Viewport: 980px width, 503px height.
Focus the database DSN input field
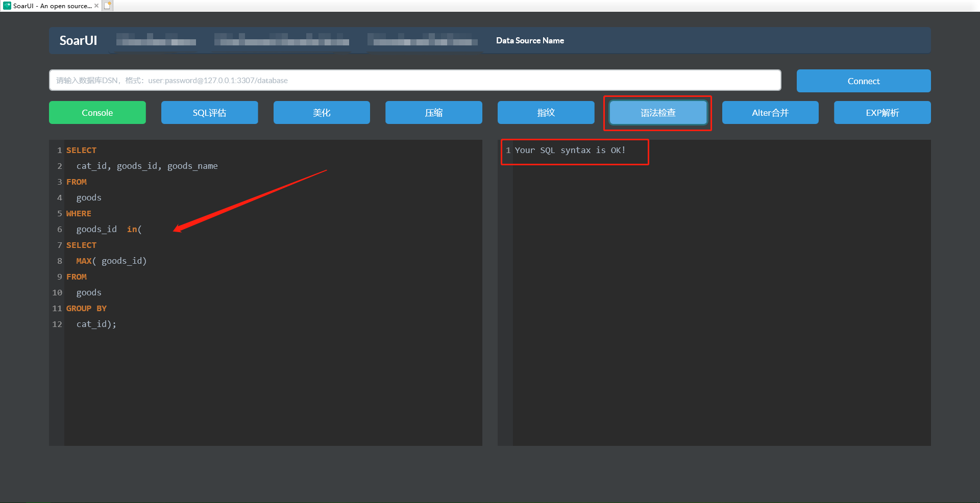pos(415,80)
